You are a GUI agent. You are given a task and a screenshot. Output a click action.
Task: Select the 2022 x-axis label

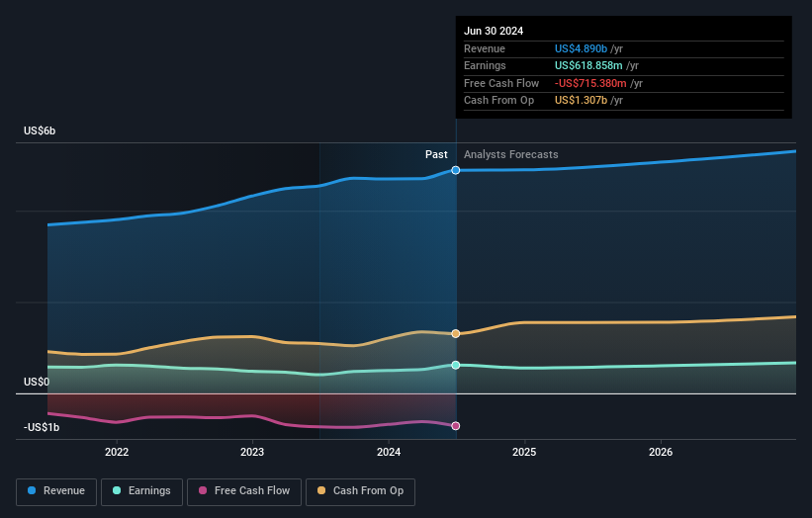117,452
